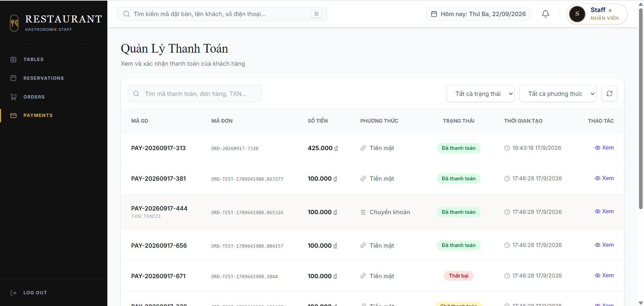Click the page vertical scrollbar thumb

point(641,109)
